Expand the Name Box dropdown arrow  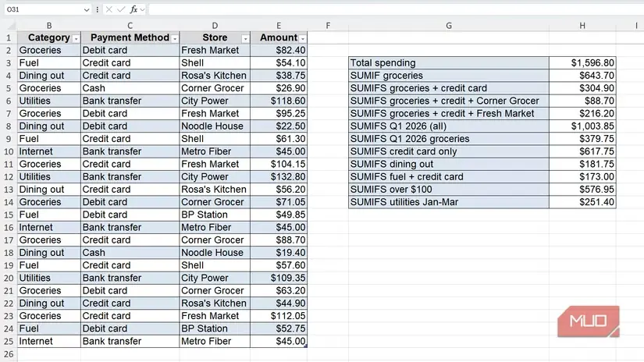pyautogui.click(x=86, y=9)
